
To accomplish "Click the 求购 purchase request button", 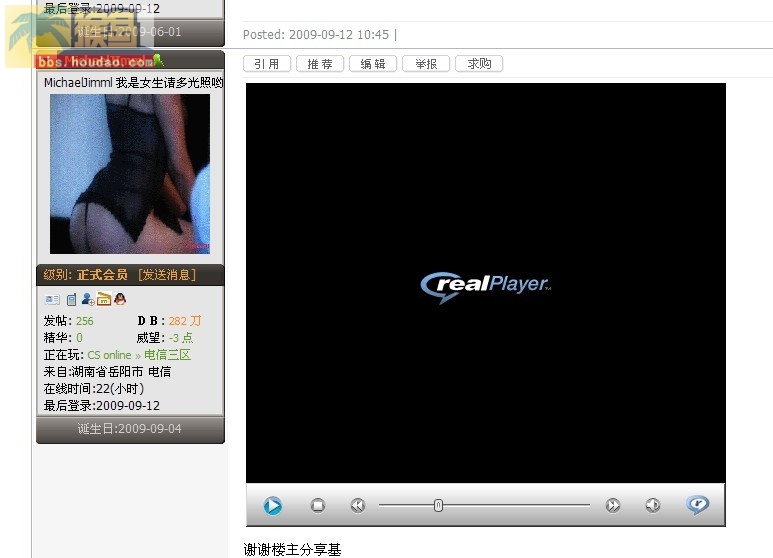I will point(479,64).
